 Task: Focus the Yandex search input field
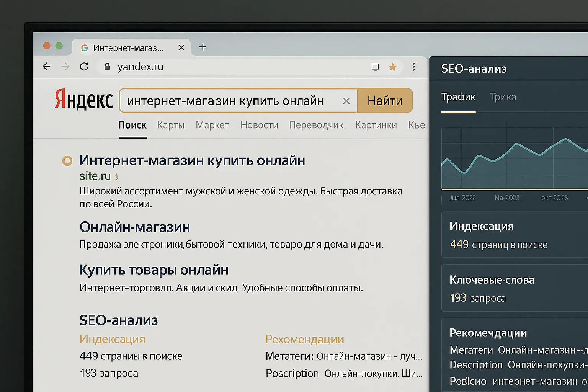click(238, 101)
